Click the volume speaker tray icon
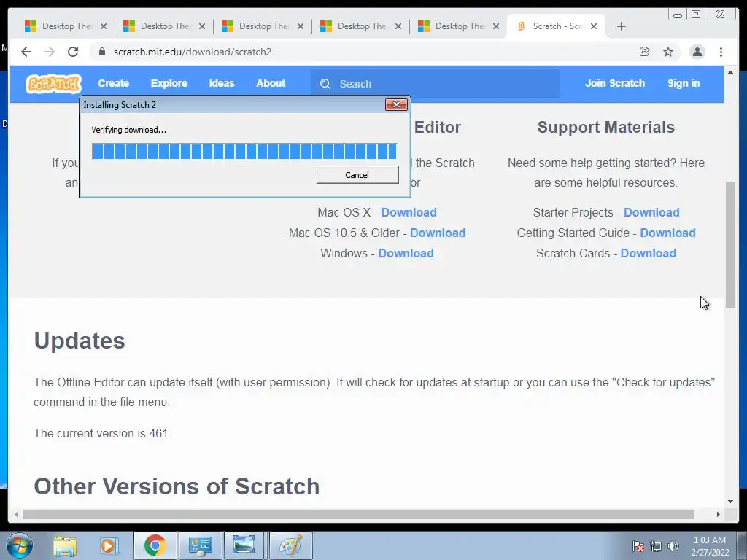This screenshot has height=560, width=747. click(673, 546)
